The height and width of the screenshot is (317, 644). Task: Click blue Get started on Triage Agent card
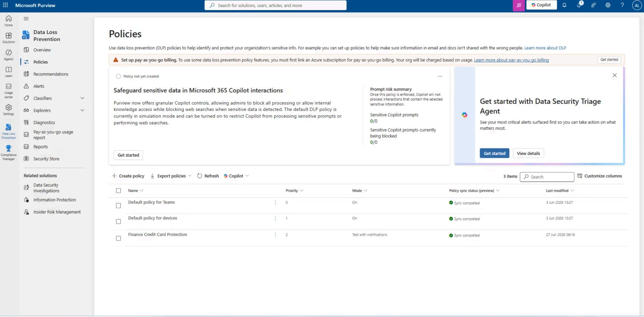[494, 153]
